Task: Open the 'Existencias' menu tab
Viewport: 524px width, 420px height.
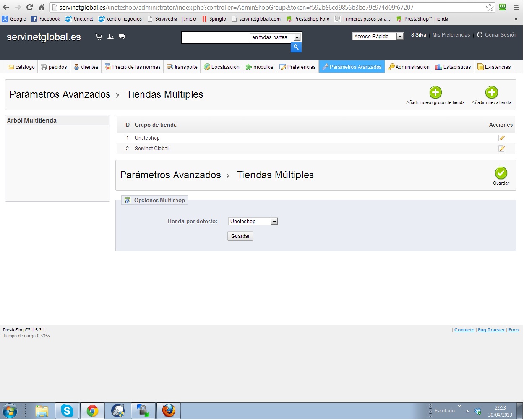Action: (x=494, y=67)
